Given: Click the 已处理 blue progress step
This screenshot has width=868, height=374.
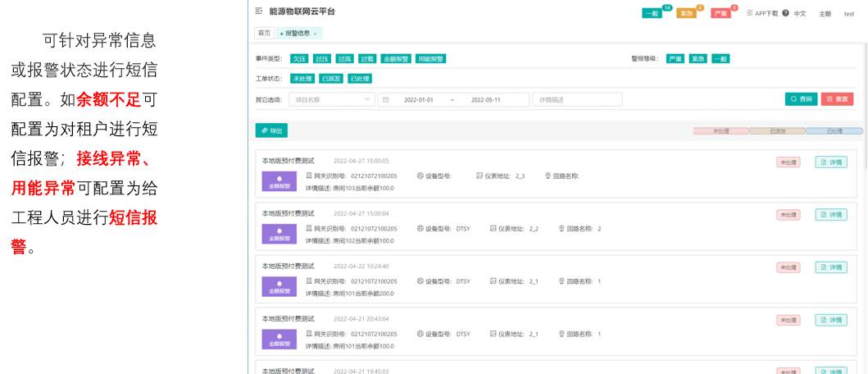Looking at the screenshot, I should pos(834,131).
